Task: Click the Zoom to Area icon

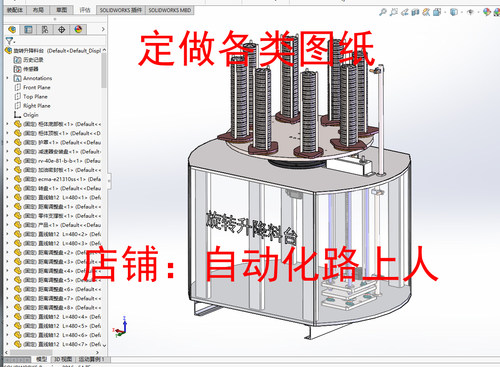Action: click(394, 12)
